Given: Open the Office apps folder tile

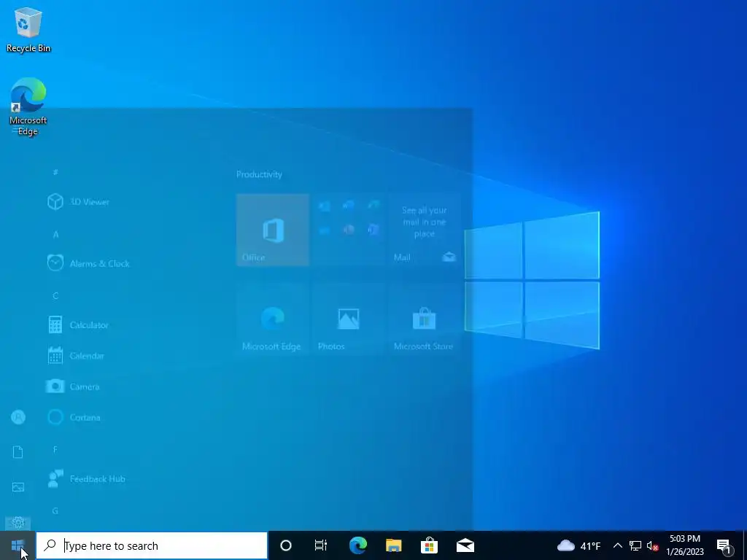Looking at the screenshot, I should 349,230.
